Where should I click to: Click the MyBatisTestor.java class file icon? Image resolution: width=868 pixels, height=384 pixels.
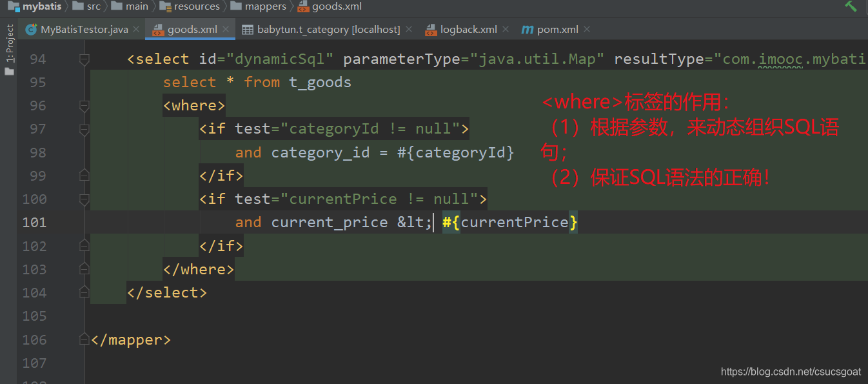tap(31, 30)
